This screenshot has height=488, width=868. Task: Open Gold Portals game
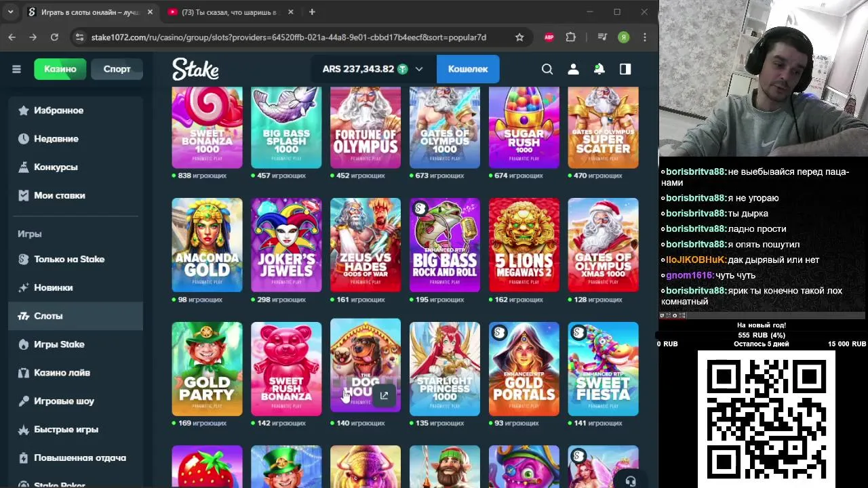[524, 369]
